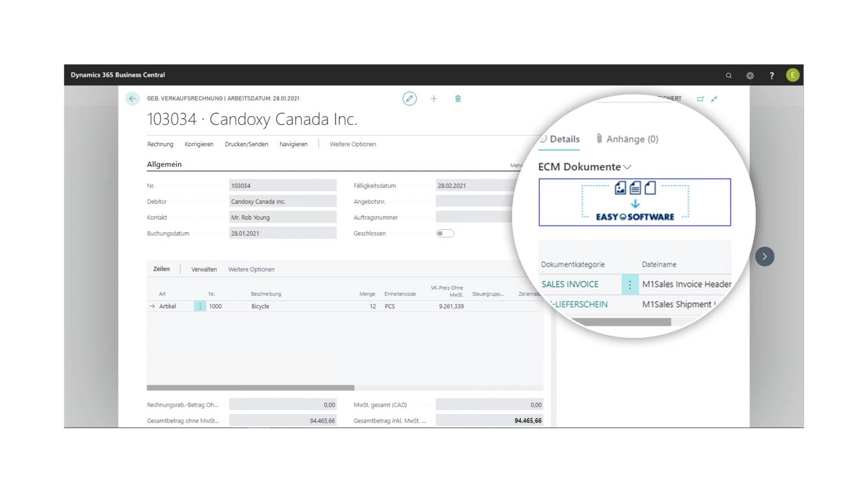Click the help question mark icon
Image resolution: width=868 pixels, height=492 pixels.
(771, 75)
